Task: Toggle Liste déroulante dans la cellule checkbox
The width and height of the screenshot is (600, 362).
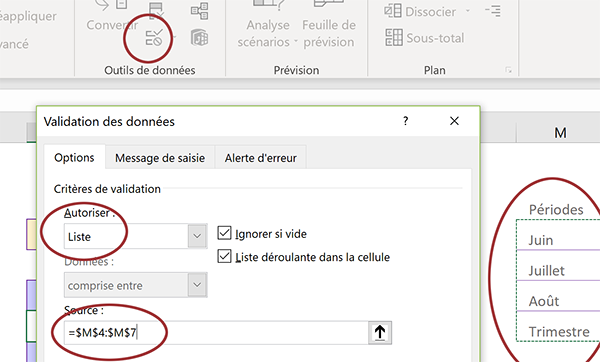Action: click(x=224, y=256)
